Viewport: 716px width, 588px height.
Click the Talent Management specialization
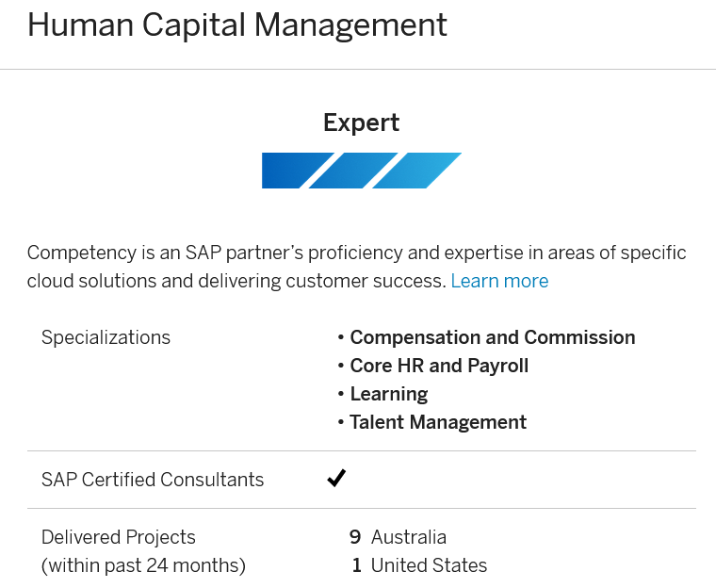(438, 422)
